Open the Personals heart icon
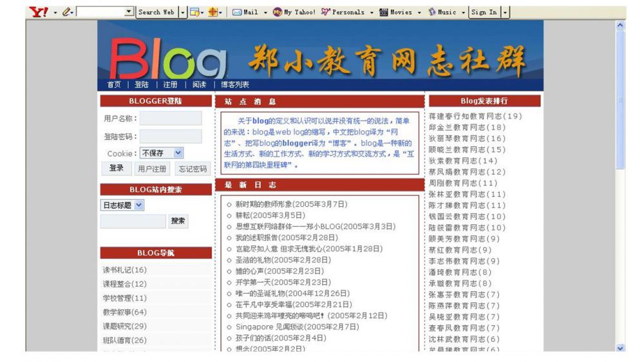Image resolution: width=644 pixels, height=362 pixels. pyautogui.click(x=326, y=12)
